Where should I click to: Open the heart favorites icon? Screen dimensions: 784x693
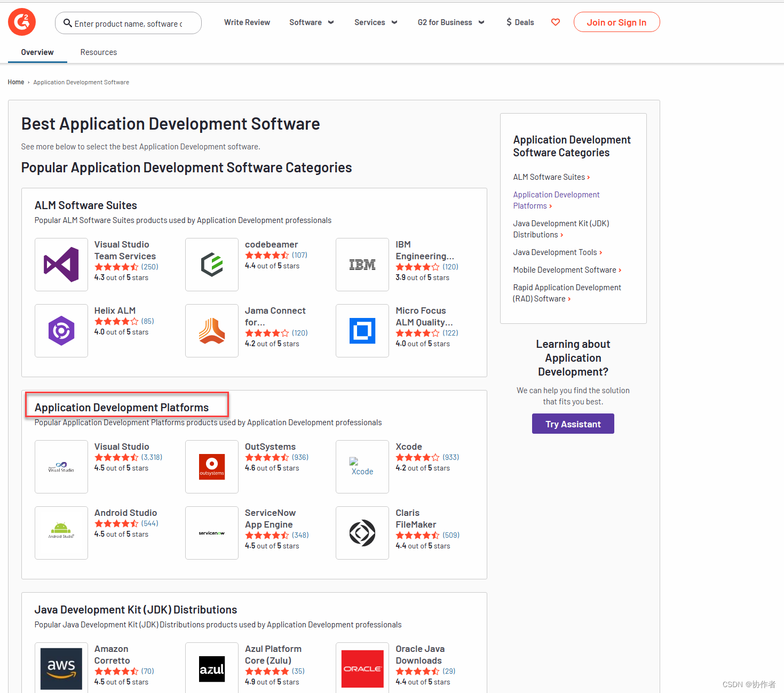556,22
